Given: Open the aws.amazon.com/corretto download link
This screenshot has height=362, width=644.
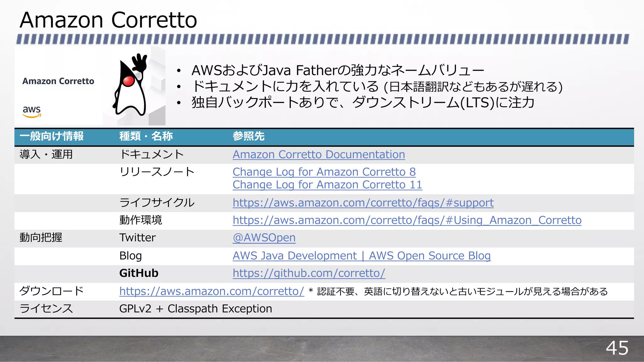Looking at the screenshot, I should 212,291.
